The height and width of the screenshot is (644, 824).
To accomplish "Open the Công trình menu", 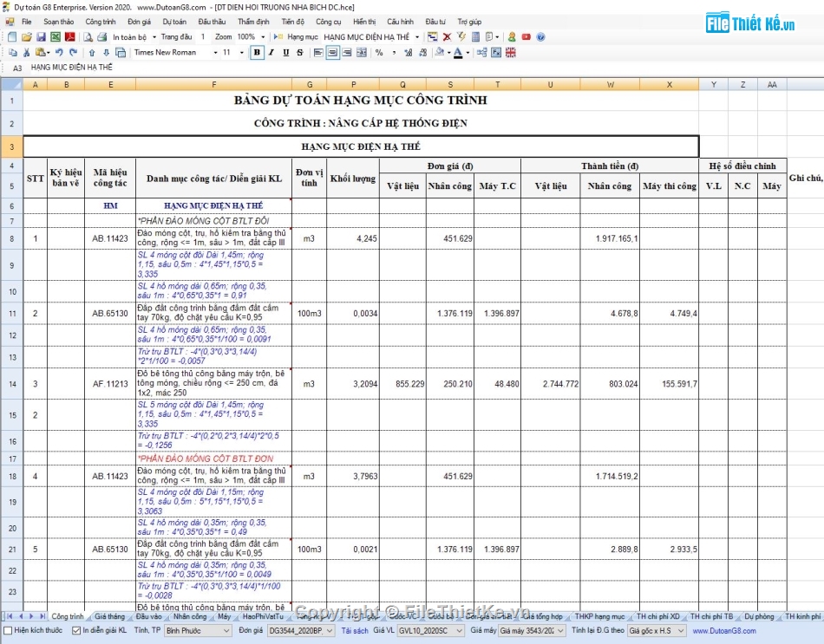I will coord(101,22).
